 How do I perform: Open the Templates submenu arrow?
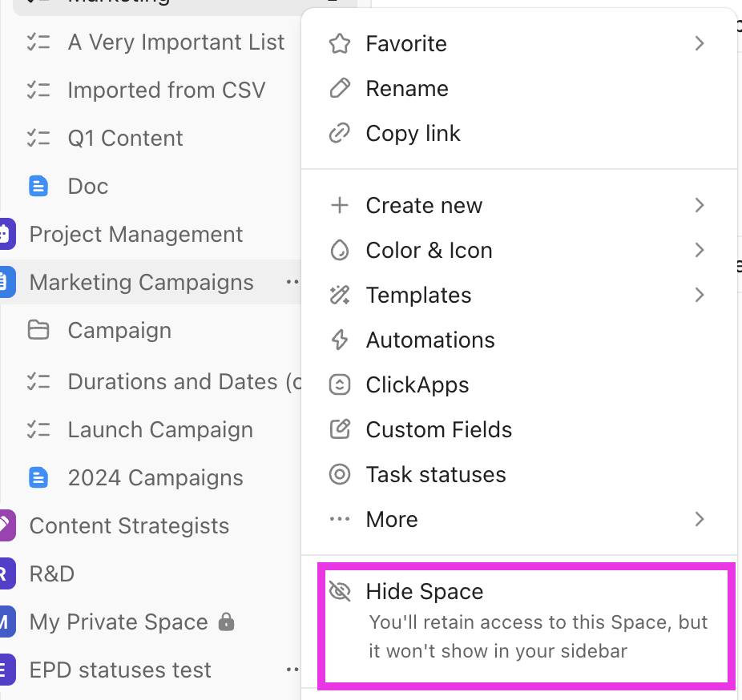(x=699, y=295)
